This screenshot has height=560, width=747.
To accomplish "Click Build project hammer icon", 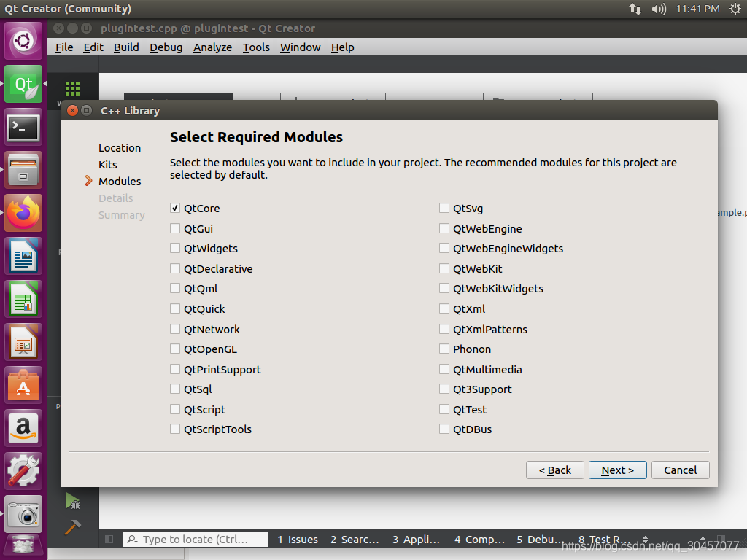I will 73,527.
